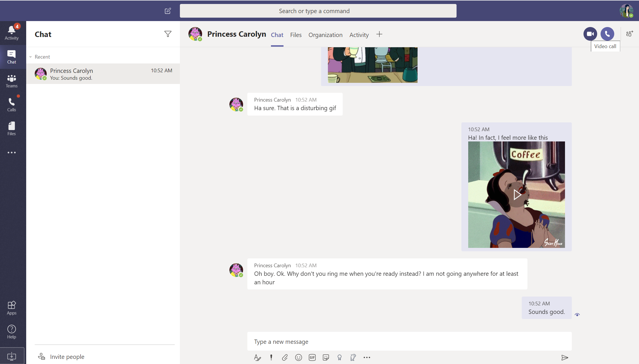Start a video call with Princess Carolyn
639x364 pixels.
(590, 34)
